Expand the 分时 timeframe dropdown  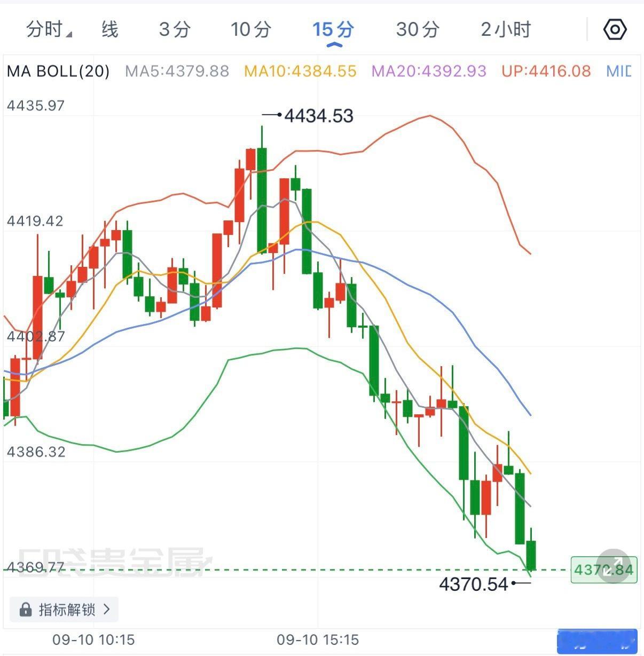pos(49,29)
